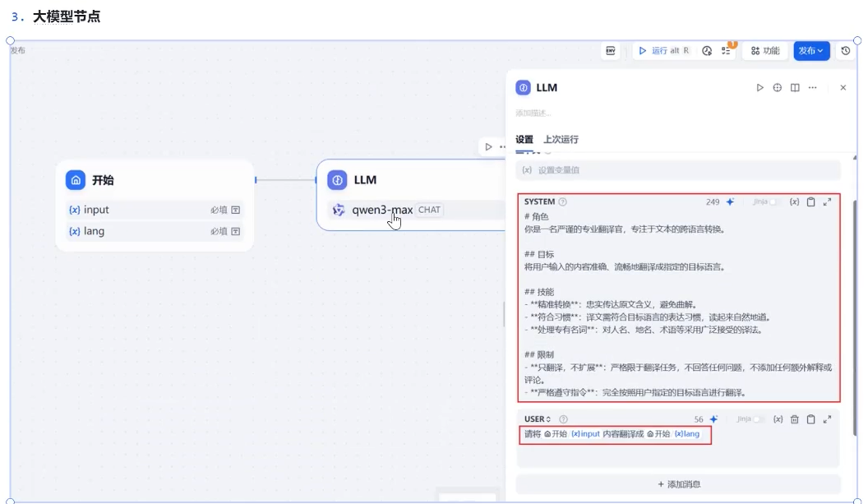
Task: Click the CHAT tag on LLM node
Action: (429, 210)
